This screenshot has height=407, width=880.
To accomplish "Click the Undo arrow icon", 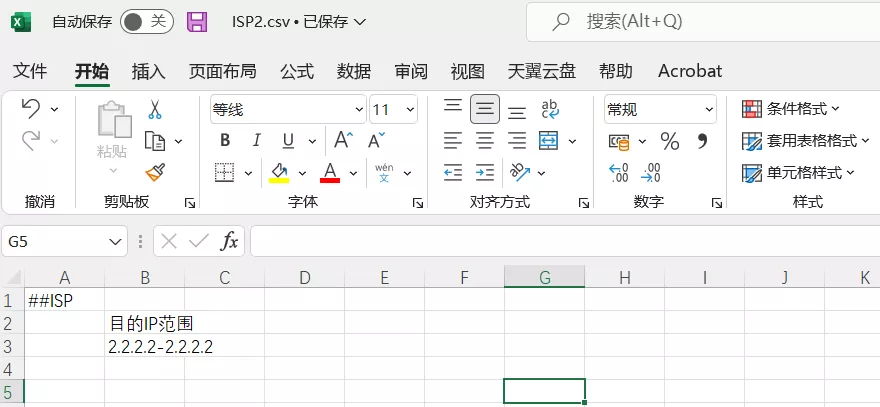I will [x=31, y=109].
